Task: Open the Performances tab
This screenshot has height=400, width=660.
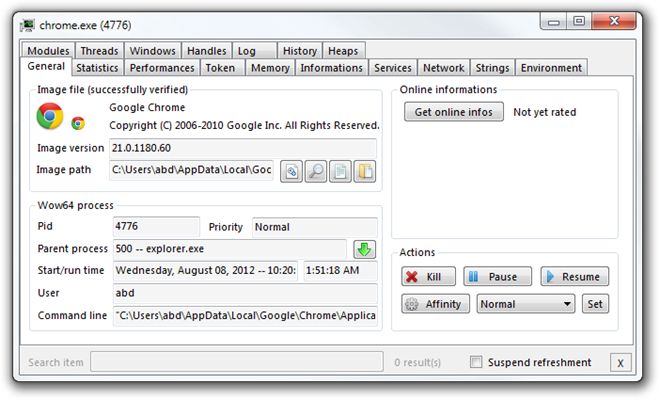Action: tap(162, 67)
